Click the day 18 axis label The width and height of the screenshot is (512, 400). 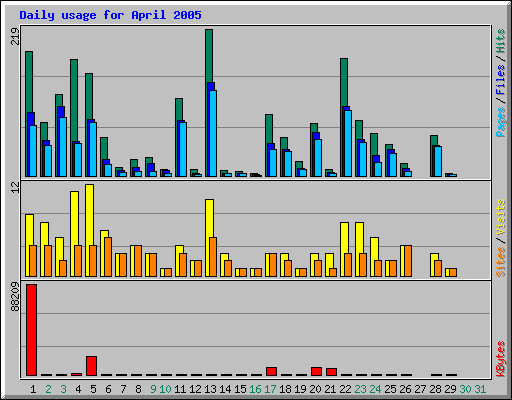point(285,389)
